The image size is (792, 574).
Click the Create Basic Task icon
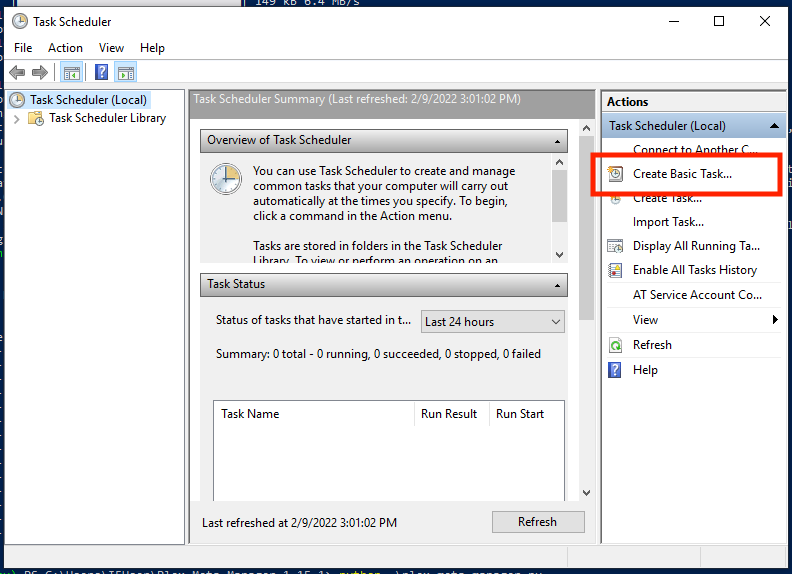[615, 174]
